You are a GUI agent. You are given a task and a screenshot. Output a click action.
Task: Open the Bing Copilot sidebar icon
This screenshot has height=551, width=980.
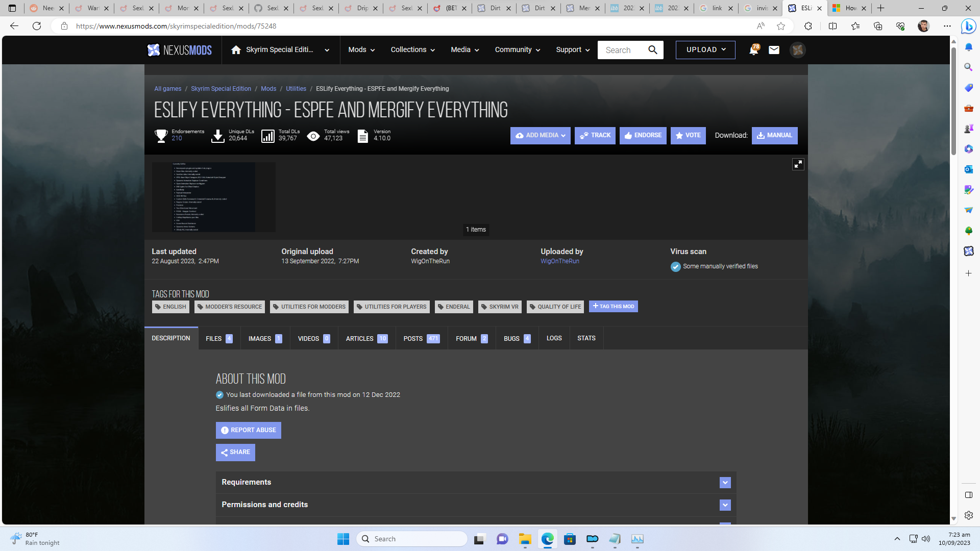pyautogui.click(x=968, y=26)
